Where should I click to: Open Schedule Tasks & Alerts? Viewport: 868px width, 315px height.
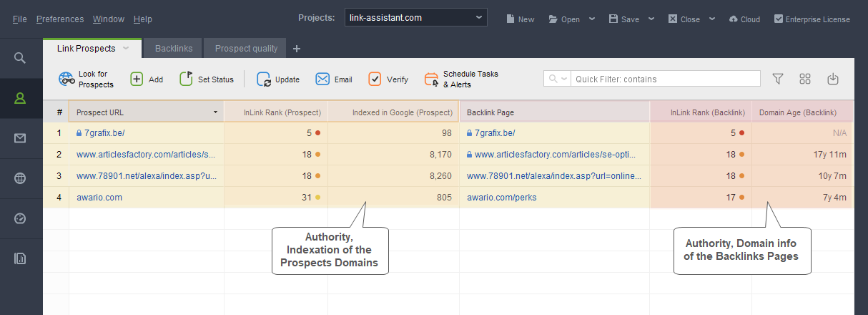[461, 79]
